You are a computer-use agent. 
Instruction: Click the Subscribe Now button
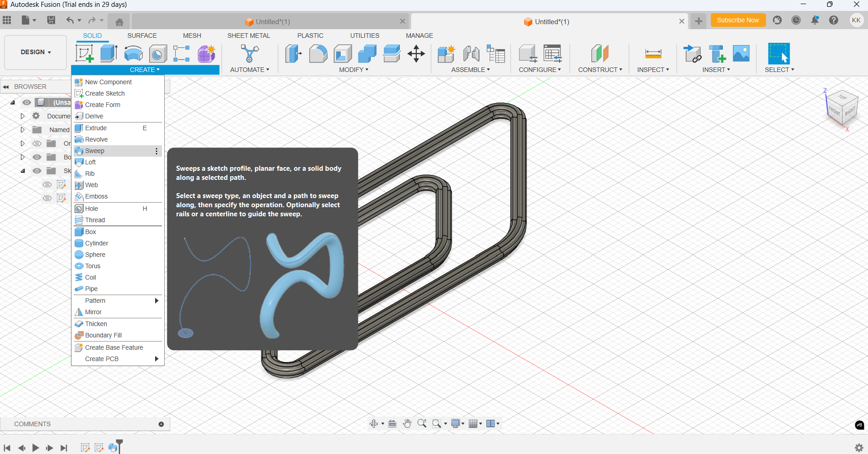coord(738,20)
